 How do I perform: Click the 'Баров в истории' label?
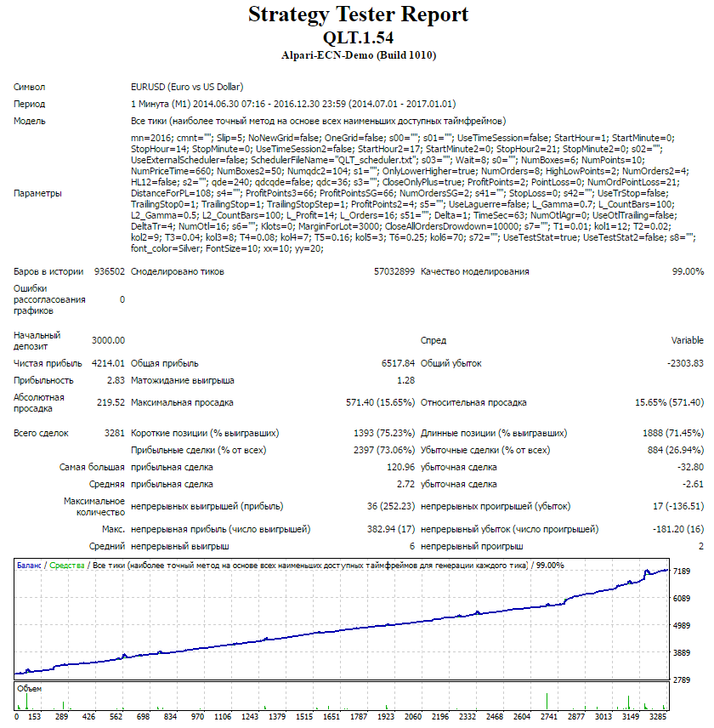point(48,271)
